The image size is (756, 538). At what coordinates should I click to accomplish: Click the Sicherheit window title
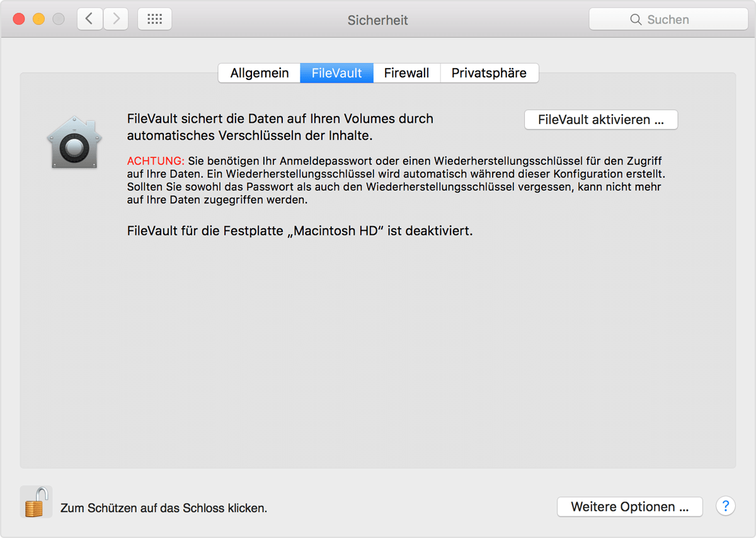tap(378, 20)
